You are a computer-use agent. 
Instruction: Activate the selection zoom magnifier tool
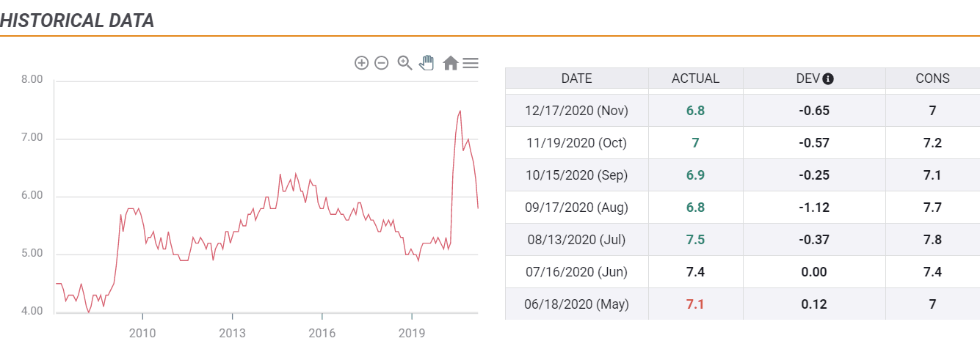(x=404, y=63)
